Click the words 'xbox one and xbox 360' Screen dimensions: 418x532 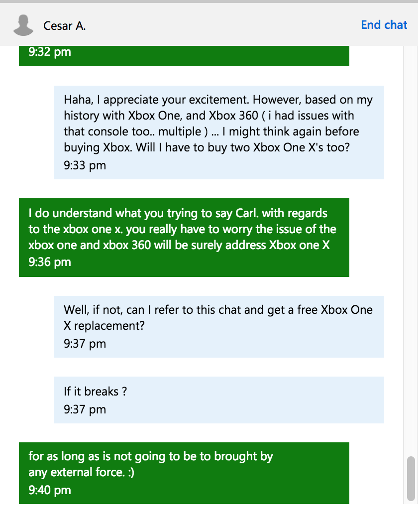90,245
